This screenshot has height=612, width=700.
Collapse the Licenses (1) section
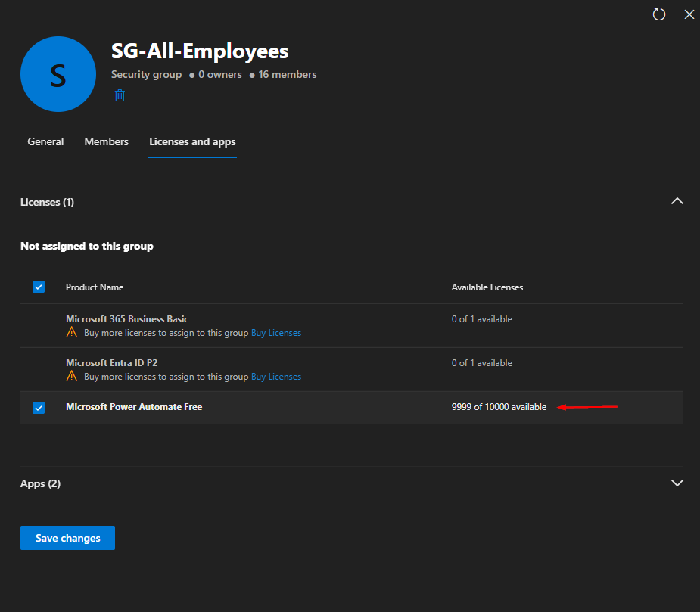[x=677, y=201]
